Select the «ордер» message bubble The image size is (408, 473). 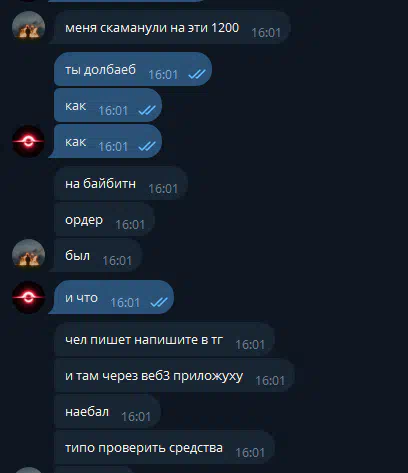click(x=104, y=219)
